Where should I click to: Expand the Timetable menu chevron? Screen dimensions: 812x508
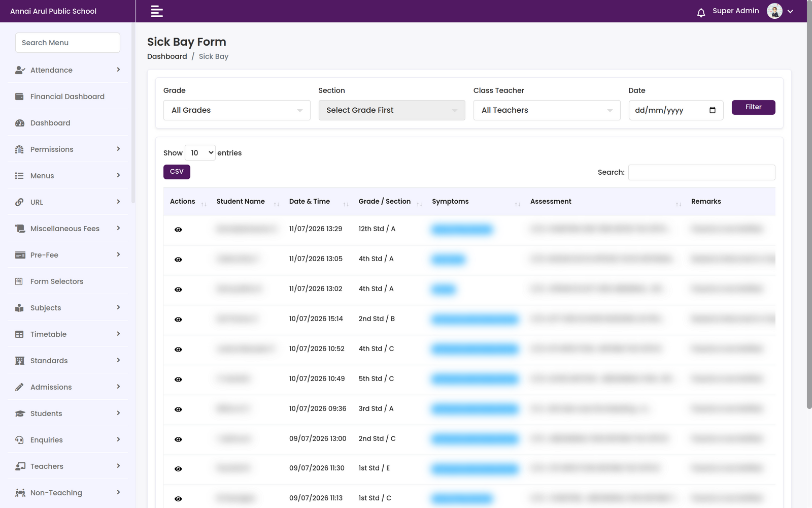[x=118, y=334]
